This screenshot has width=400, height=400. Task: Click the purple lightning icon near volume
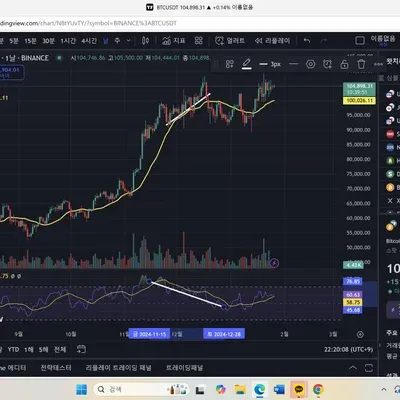click(274, 263)
